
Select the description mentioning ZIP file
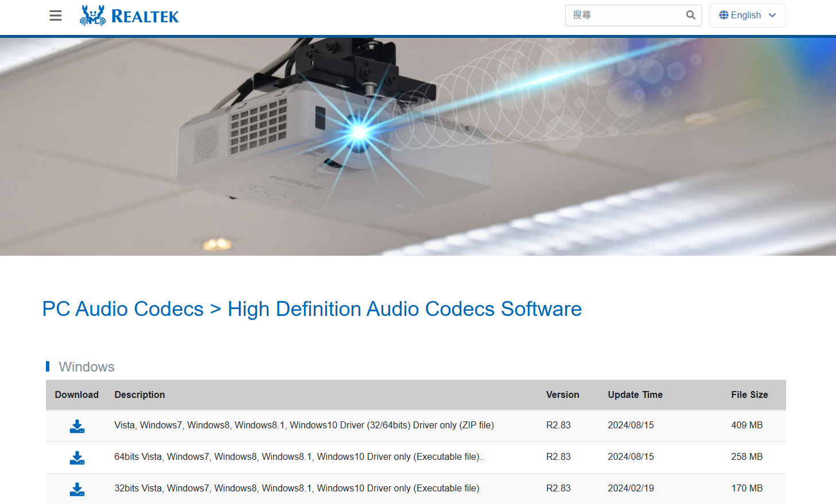pyautogui.click(x=304, y=425)
